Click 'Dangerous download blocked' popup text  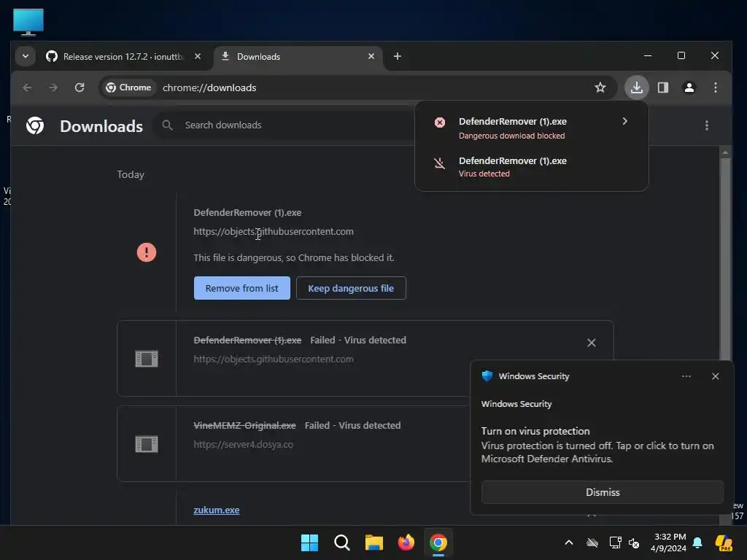511,136
